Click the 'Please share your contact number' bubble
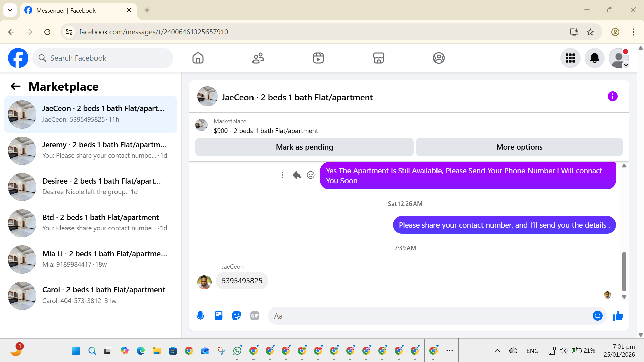644x362 pixels. (504, 225)
